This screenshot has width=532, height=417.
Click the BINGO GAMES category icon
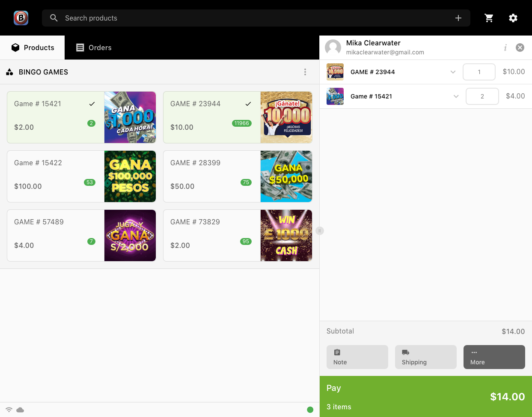pos(9,72)
